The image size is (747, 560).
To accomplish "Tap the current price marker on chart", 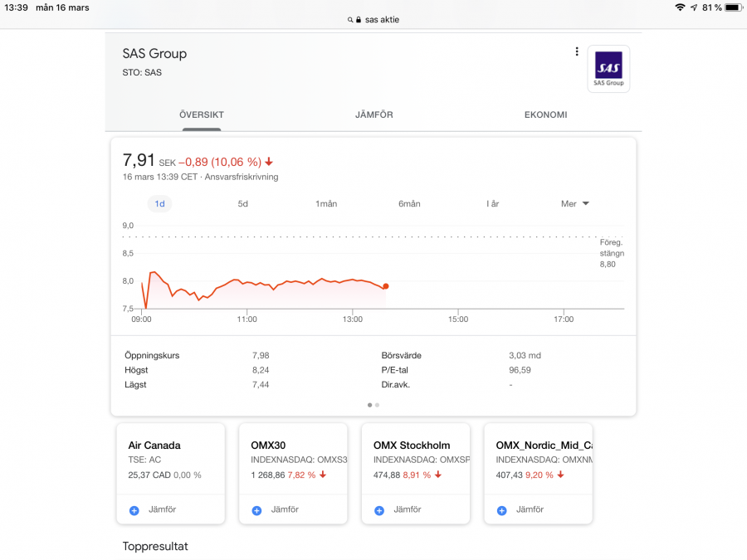I will (x=386, y=286).
